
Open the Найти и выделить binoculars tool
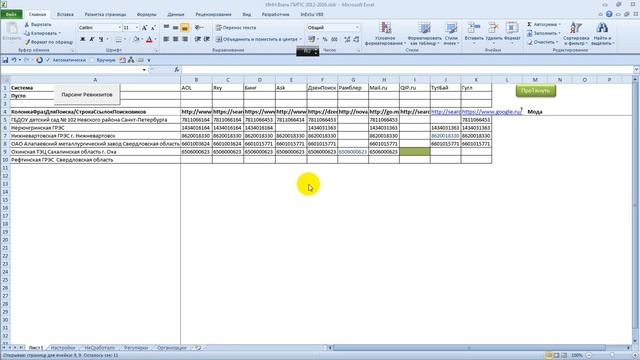[602, 33]
